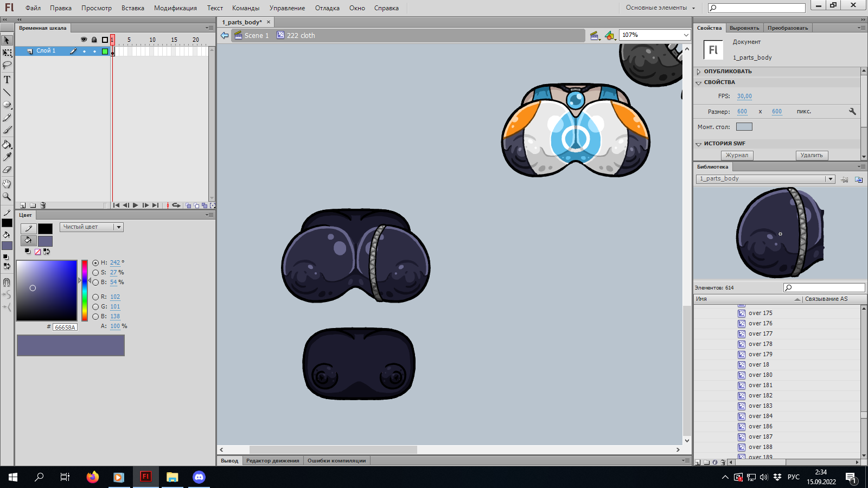This screenshot has height=488, width=868.
Task: Collapse the СВОЙСТВА section
Action: (x=699, y=82)
